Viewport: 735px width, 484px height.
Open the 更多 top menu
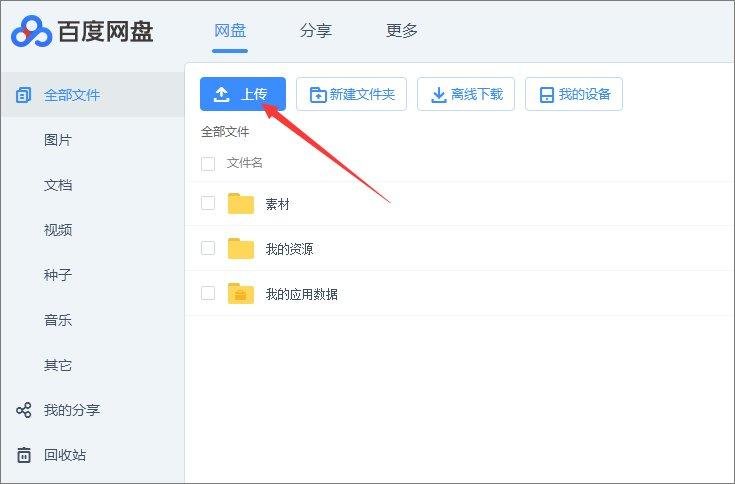(402, 31)
